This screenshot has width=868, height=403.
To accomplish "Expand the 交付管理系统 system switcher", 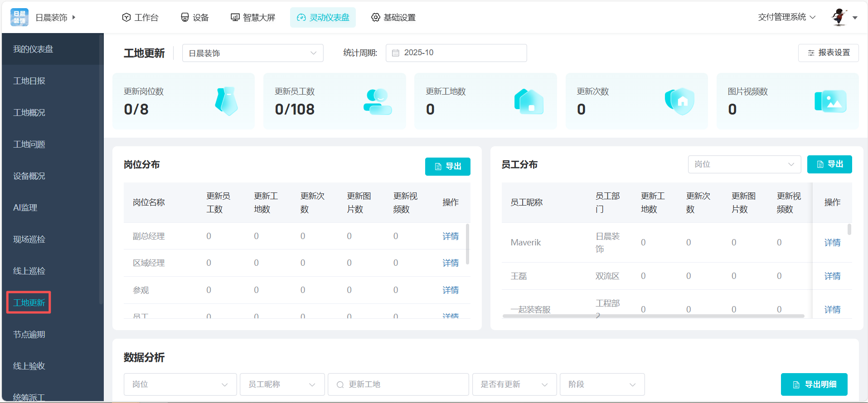I will click(x=786, y=17).
